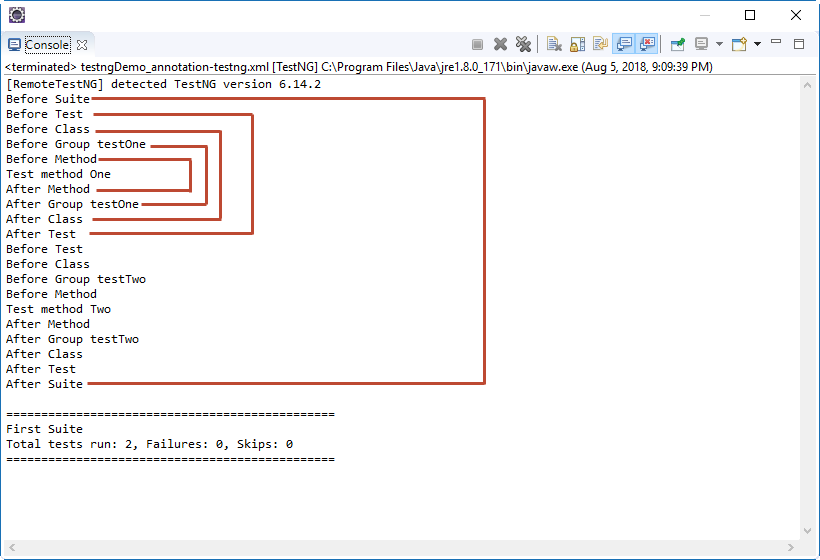Click the Display Selected Console icon
Viewport: 820px width, 560px height.
click(x=701, y=44)
